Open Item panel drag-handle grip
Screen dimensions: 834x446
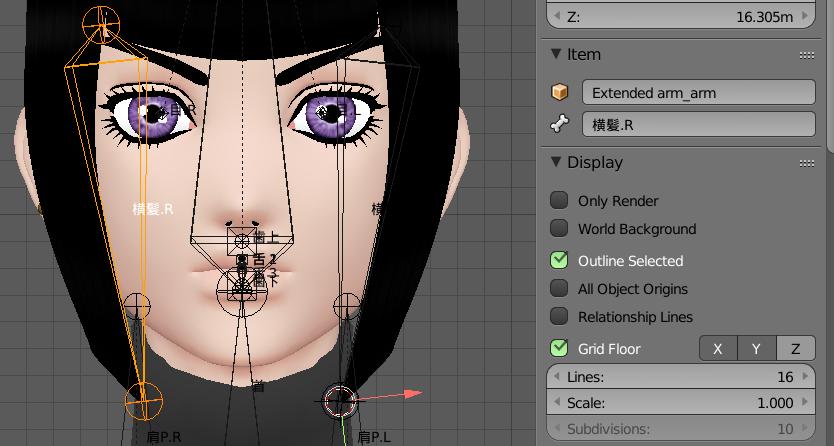coord(806,55)
